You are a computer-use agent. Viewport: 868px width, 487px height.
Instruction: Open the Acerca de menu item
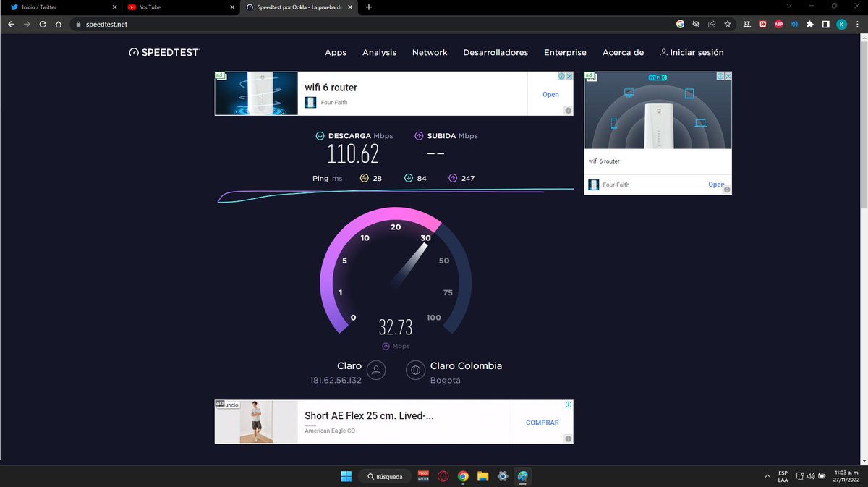(623, 52)
